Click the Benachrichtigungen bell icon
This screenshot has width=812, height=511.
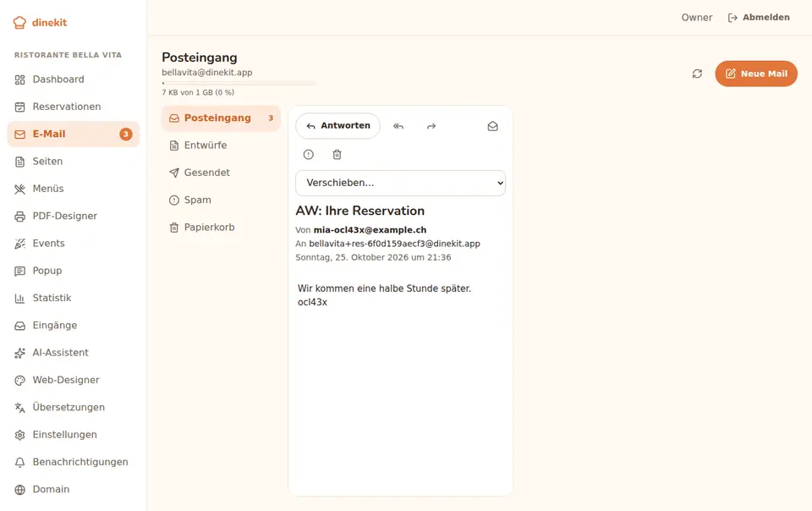19,462
